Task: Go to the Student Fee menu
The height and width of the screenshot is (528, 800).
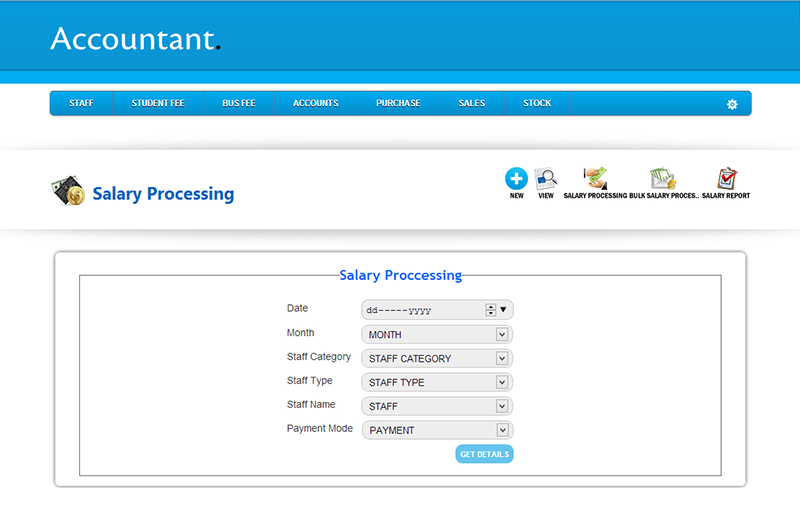Action: [x=158, y=103]
